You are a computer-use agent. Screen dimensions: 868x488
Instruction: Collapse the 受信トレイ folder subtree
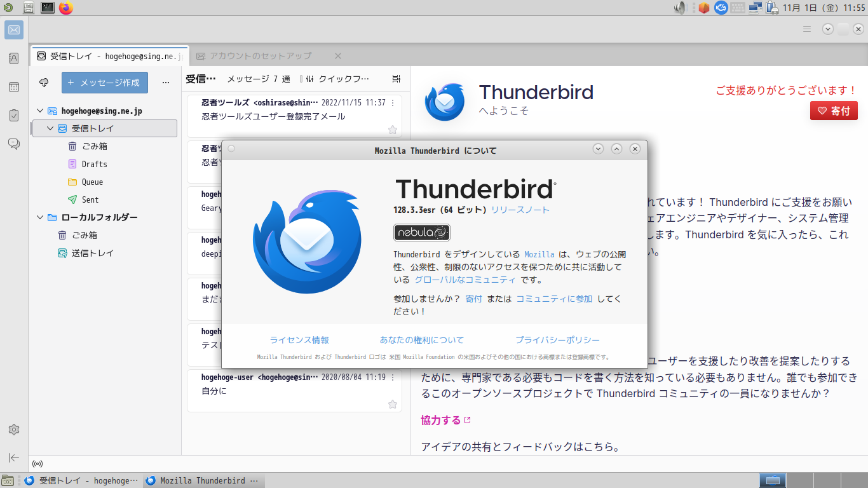click(50, 128)
